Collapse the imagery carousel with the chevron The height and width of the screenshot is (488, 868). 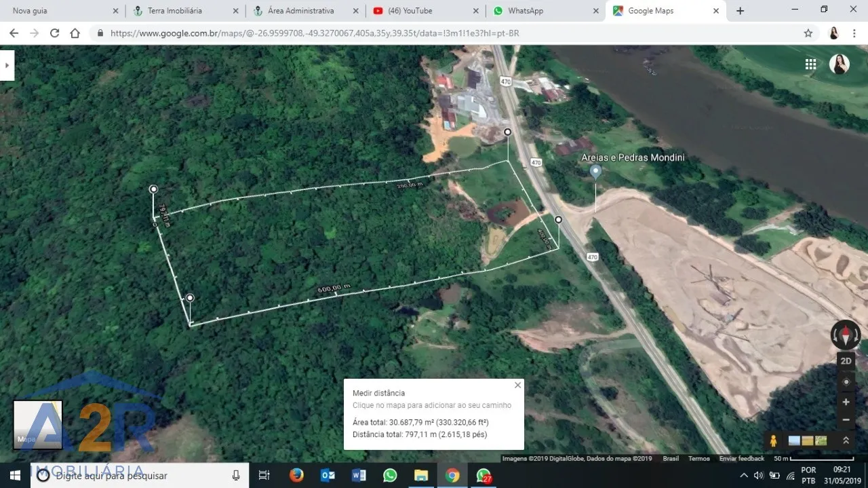[x=846, y=440]
